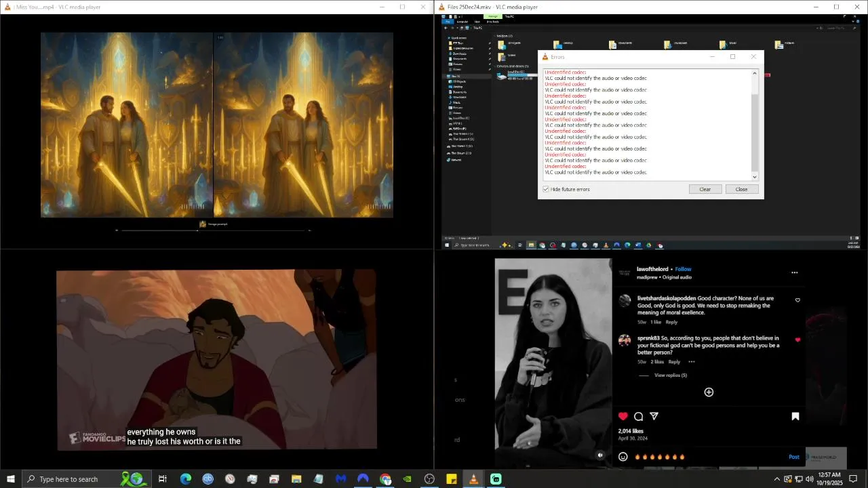
Task: Open sprsnk83's profile picture
Action: click(625, 340)
